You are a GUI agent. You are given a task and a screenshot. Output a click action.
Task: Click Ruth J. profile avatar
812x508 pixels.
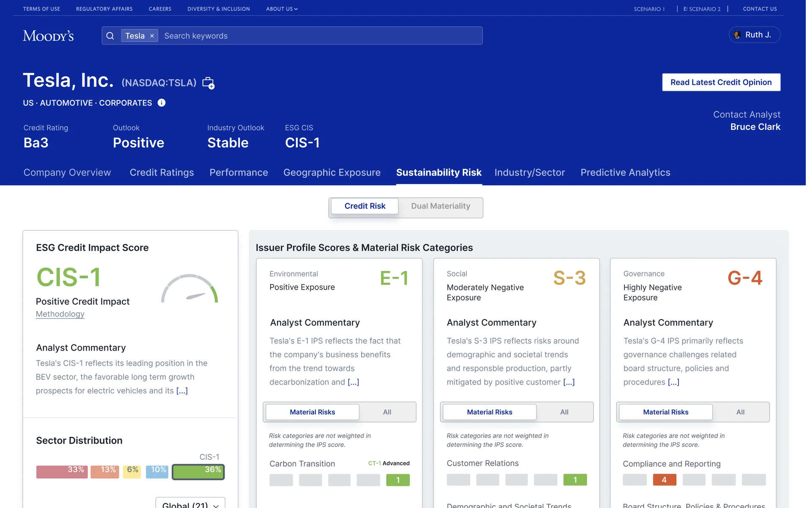point(737,35)
